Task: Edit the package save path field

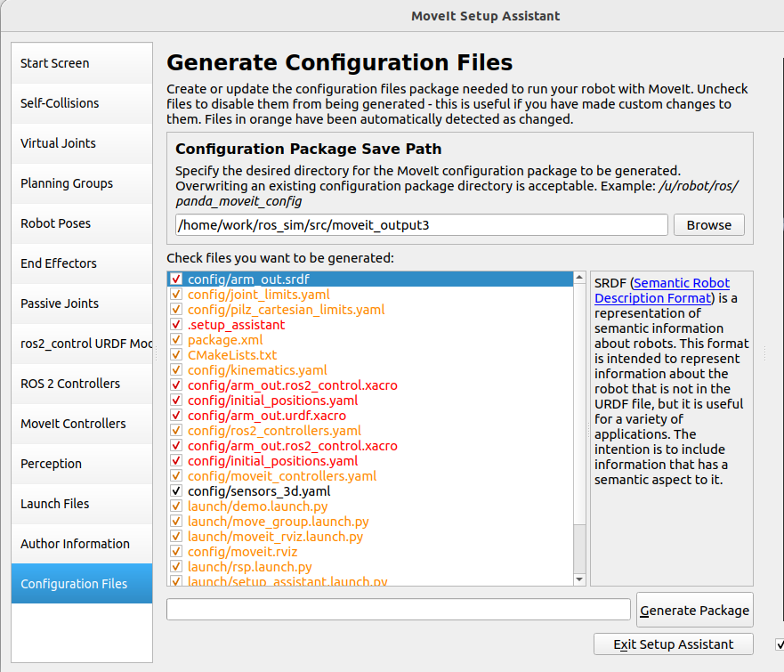Action: coord(422,225)
